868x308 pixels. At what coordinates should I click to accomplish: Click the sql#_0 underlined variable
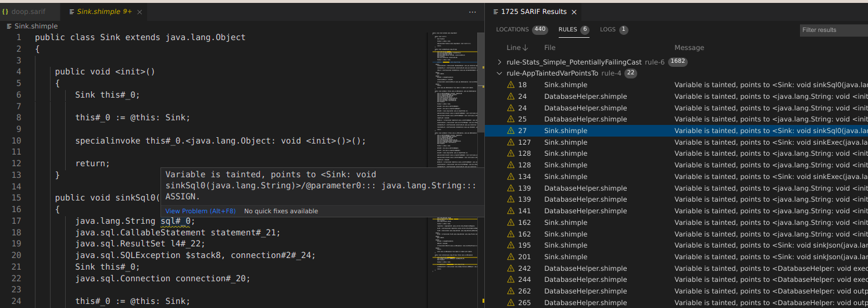175,221
